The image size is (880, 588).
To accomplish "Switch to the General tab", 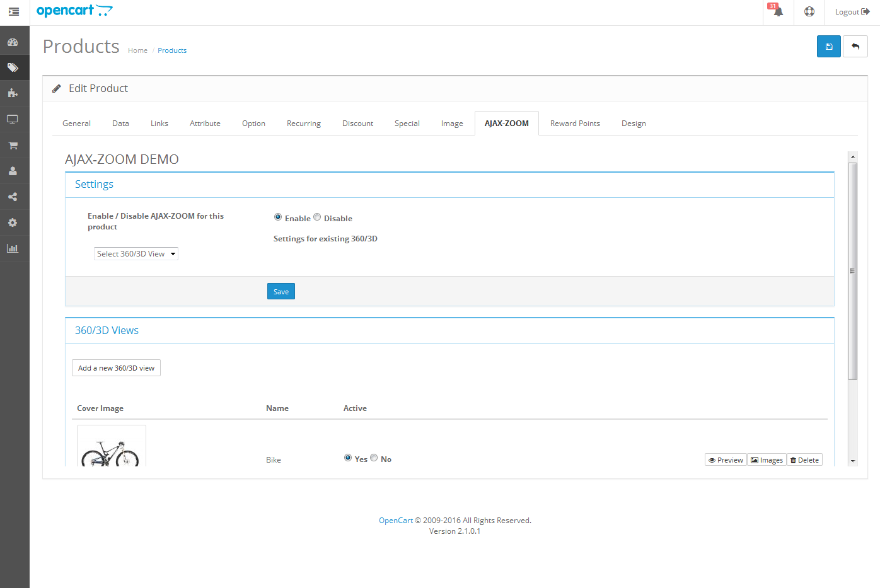I will pos(76,124).
